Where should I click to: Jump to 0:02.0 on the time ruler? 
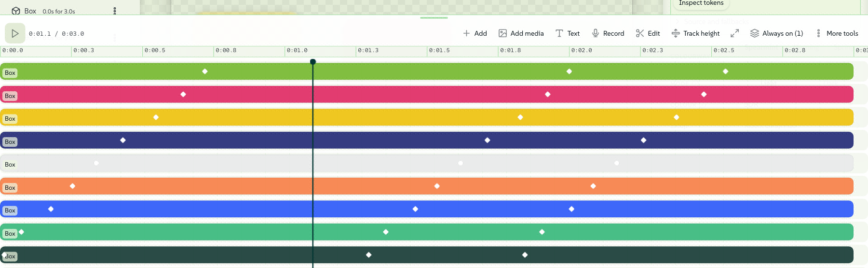(x=582, y=50)
